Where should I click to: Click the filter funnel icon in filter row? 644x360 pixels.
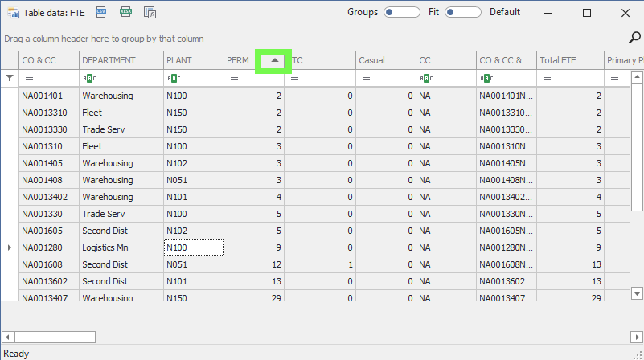point(10,78)
